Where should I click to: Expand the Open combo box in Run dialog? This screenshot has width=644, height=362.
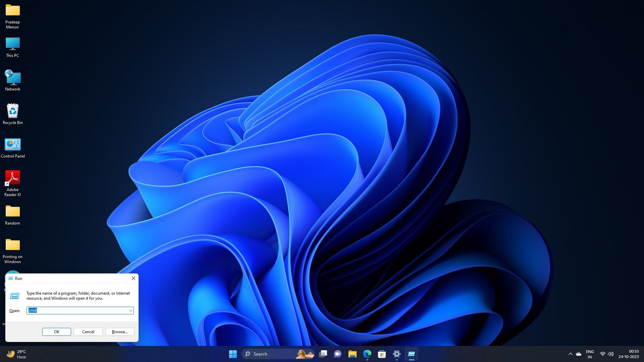(130, 310)
